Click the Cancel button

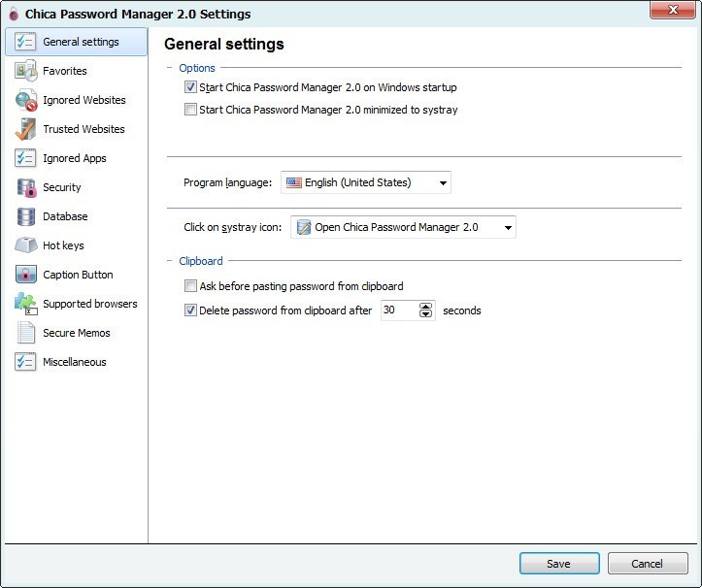click(x=648, y=564)
